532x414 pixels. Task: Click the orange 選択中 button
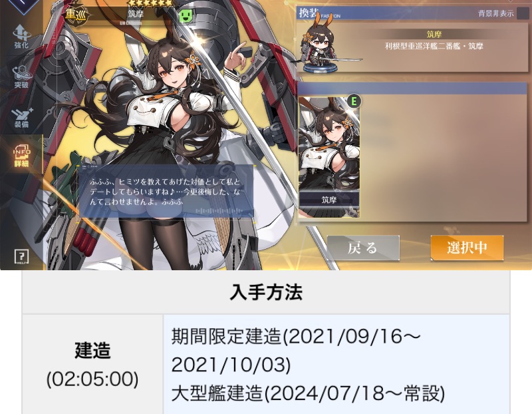click(467, 248)
